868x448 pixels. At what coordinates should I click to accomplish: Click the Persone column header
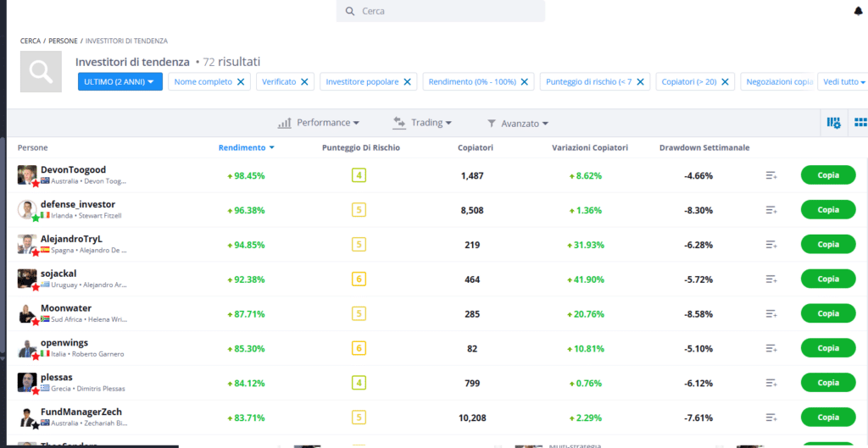[x=33, y=147]
